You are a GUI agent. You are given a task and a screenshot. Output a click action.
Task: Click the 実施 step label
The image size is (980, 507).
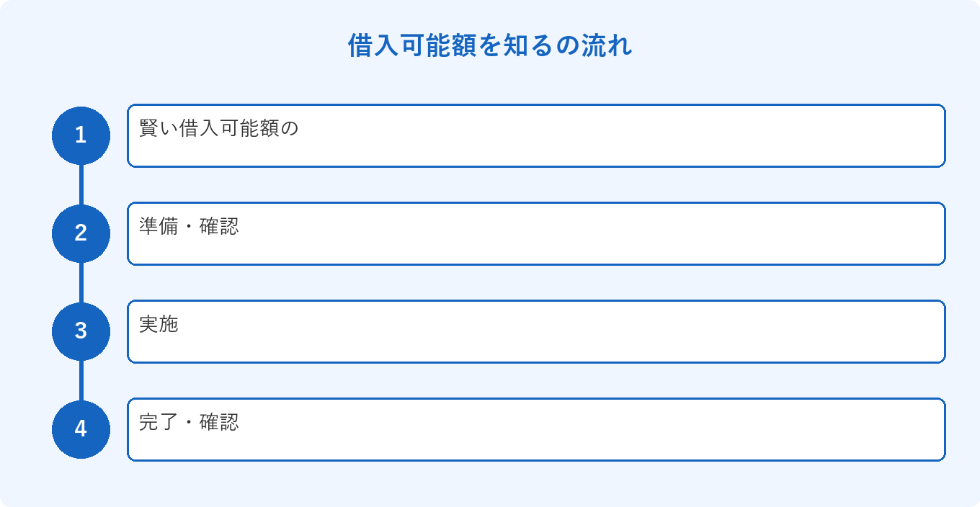pyautogui.click(x=159, y=325)
